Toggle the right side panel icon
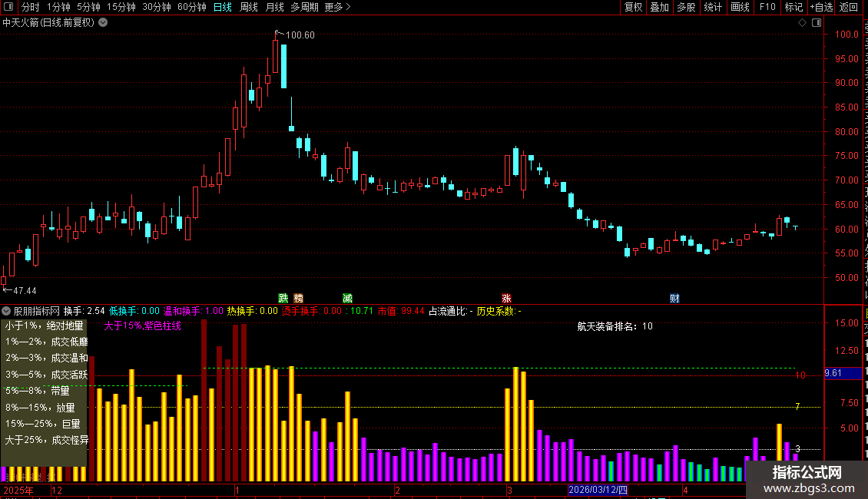The image size is (868, 499). tap(817, 23)
